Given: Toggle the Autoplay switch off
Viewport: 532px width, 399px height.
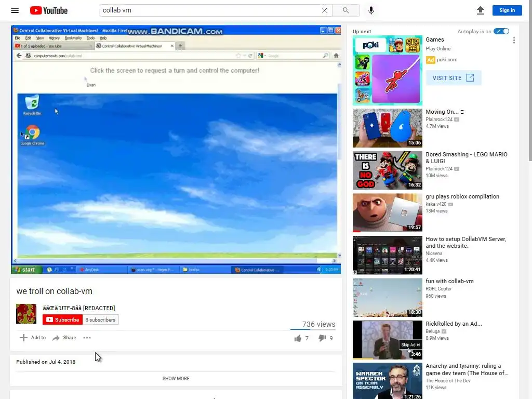Looking at the screenshot, I should [501, 31].
